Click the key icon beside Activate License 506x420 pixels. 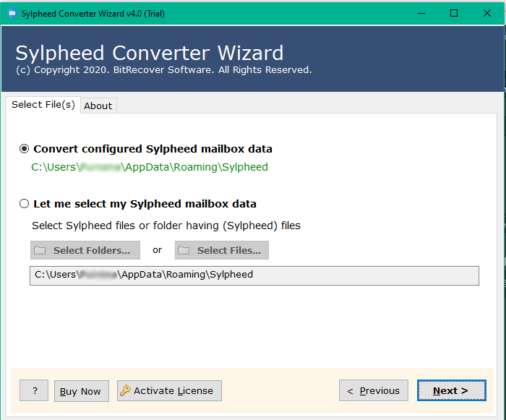(125, 391)
